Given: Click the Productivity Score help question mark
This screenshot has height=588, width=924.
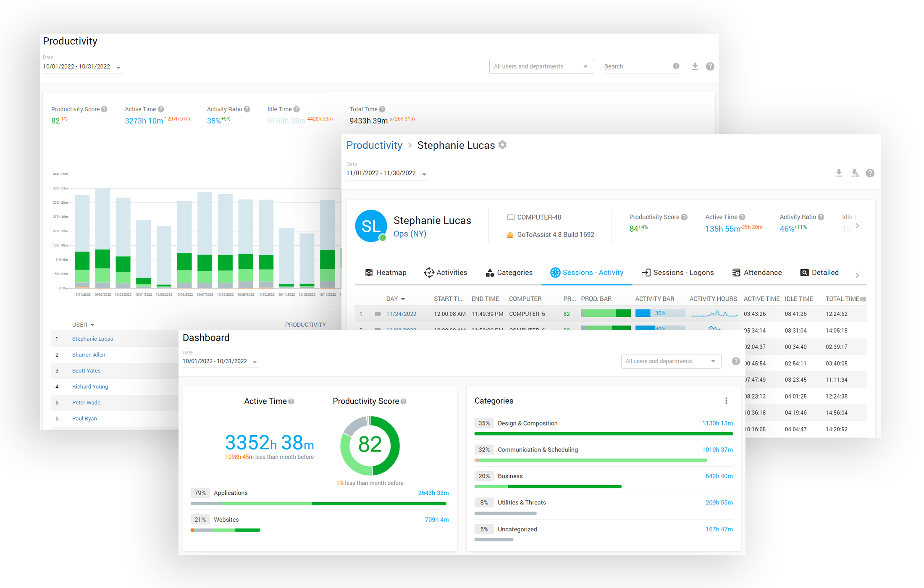Looking at the screenshot, I should pos(104,109).
